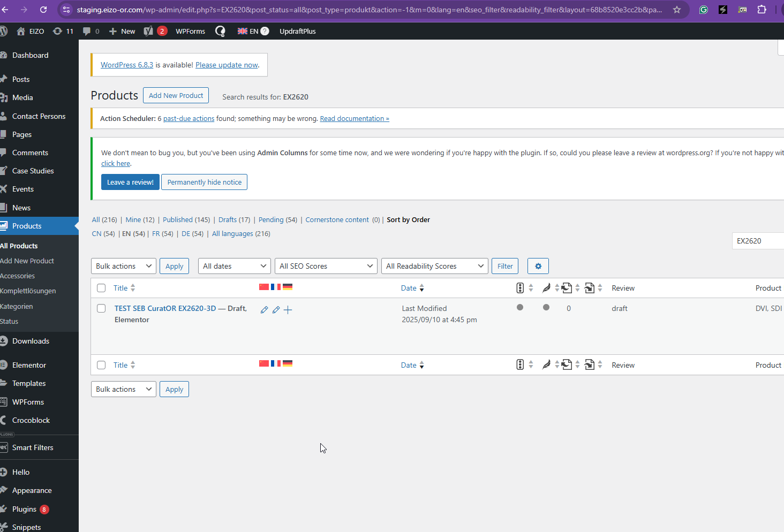The height and width of the screenshot is (532, 784).
Task: Open the comments bubble in admin bar
Action: point(91,31)
